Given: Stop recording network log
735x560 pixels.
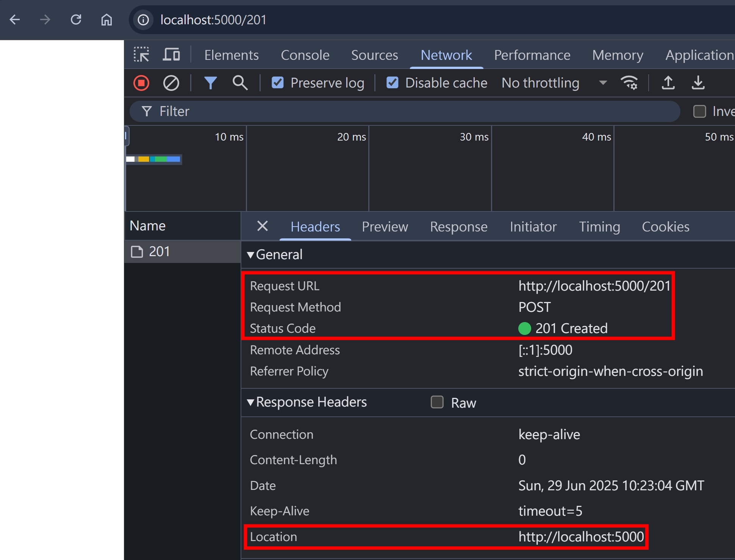Looking at the screenshot, I should pos(141,83).
